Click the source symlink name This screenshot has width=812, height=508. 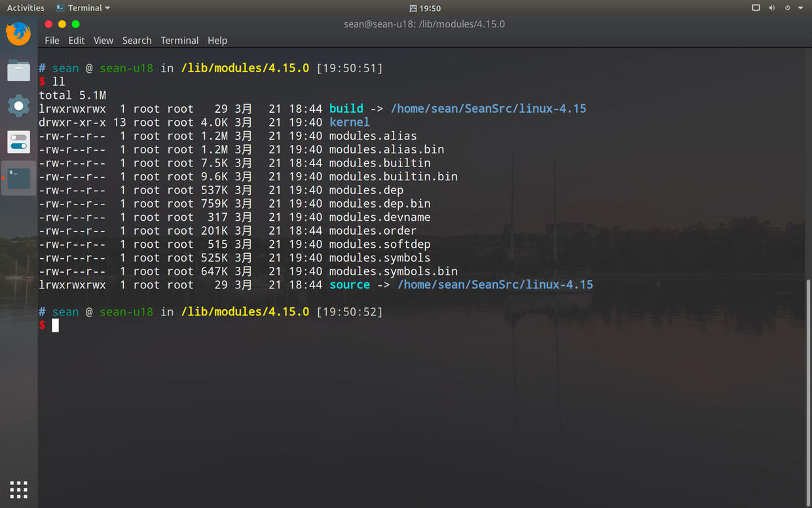point(350,284)
